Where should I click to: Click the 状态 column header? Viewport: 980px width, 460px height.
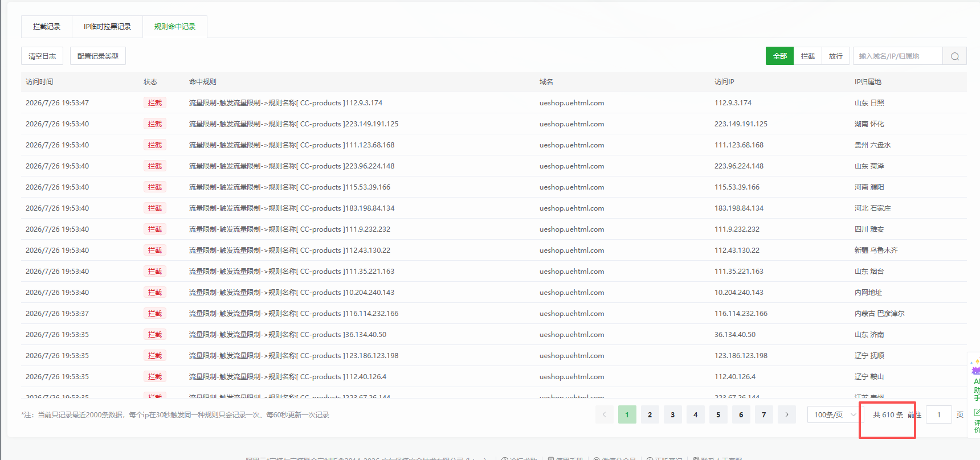[150, 82]
